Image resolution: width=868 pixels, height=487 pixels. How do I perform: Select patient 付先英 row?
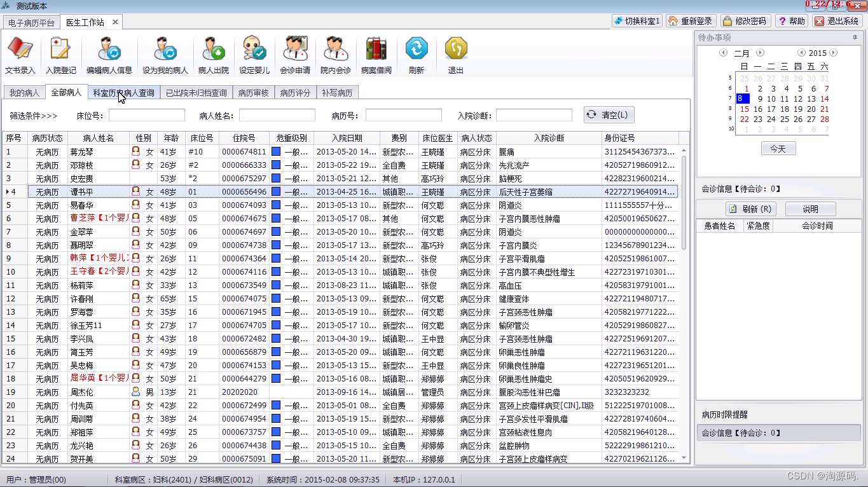pos(340,405)
